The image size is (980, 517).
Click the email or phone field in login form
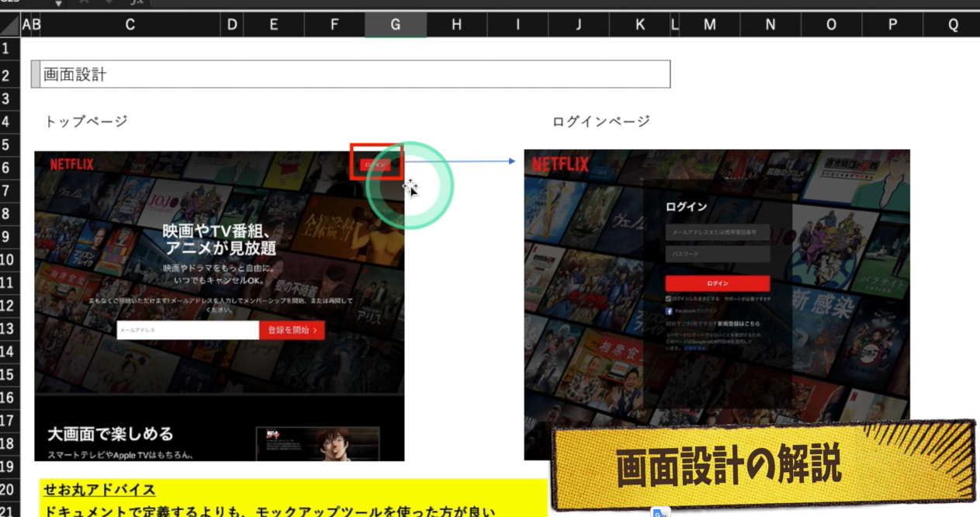click(718, 232)
